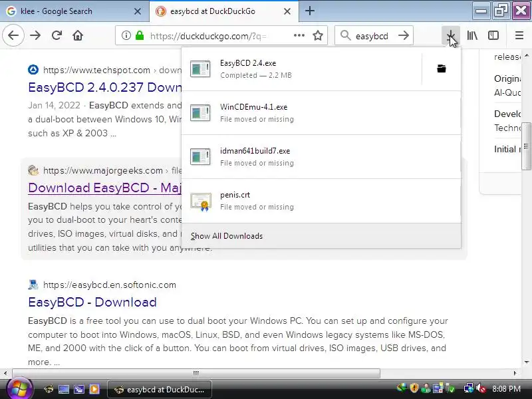Image resolution: width=532 pixels, height=399 pixels.
Task: Bookmark this page with the star
Action: (318, 35)
